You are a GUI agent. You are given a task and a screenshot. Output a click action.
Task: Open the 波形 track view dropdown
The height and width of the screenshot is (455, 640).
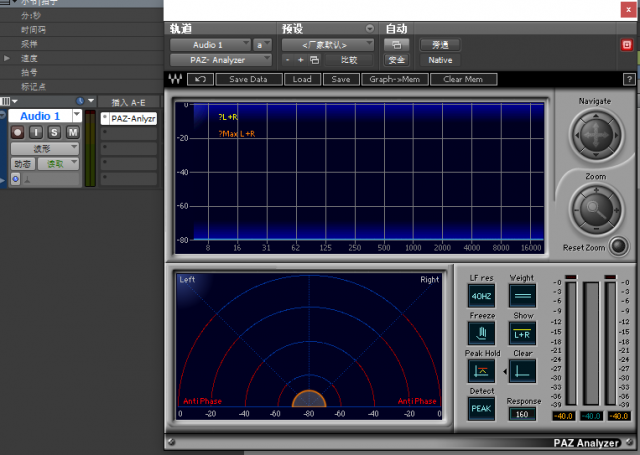click(x=45, y=148)
